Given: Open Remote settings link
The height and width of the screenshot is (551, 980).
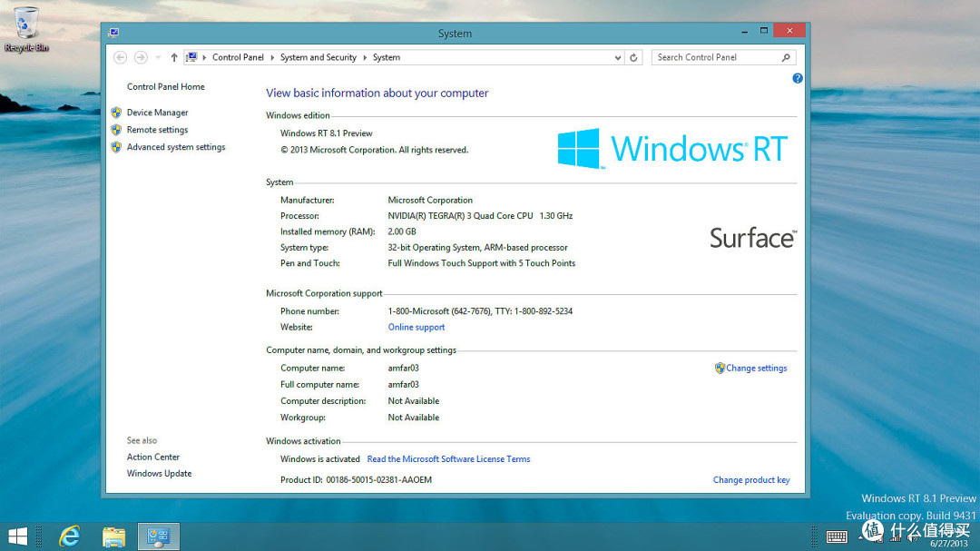Looking at the screenshot, I should [158, 130].
